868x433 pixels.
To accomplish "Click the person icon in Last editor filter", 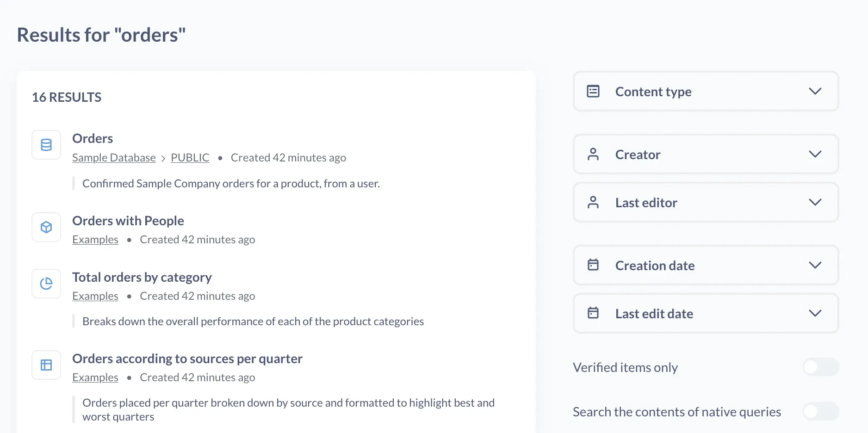I will click(593, 202).
